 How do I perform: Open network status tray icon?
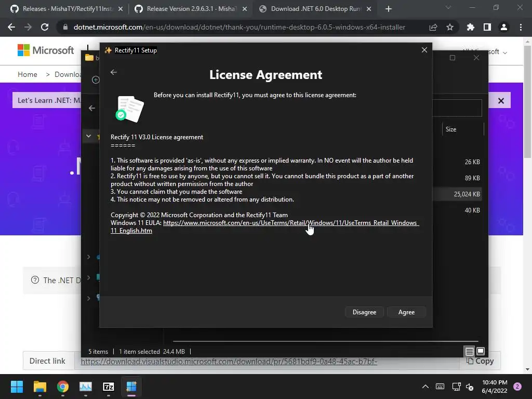point(456,387)
